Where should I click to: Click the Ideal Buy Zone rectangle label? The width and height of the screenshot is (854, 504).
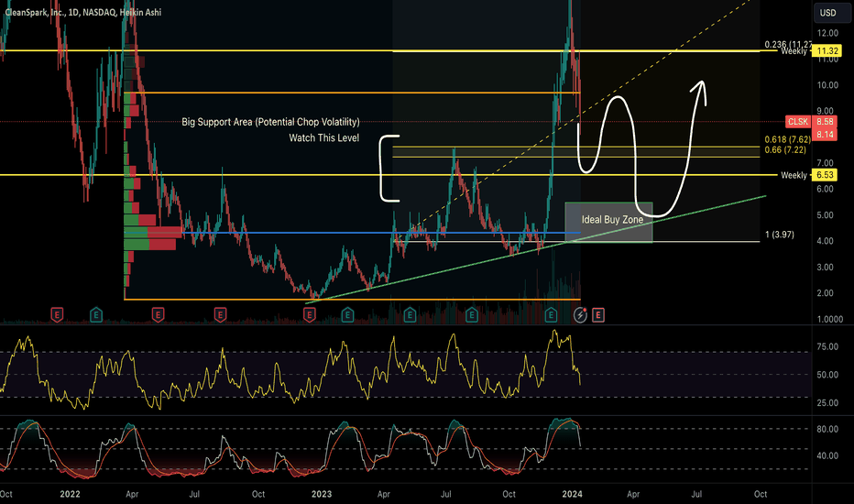[x=612, y=220]
